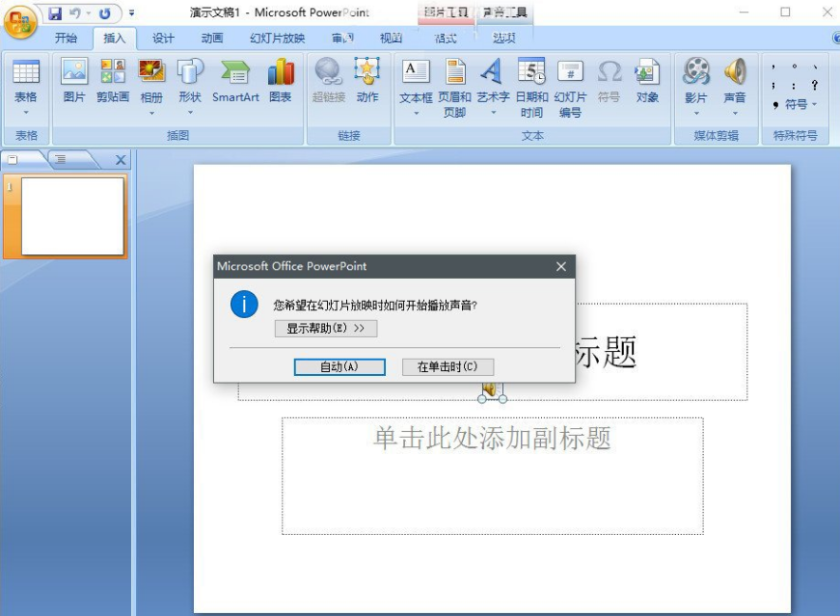The width and height of the screenshot is (840, 616).
Task: Open the picture tools 格式 tab
Action: click(x=446, y=38)
